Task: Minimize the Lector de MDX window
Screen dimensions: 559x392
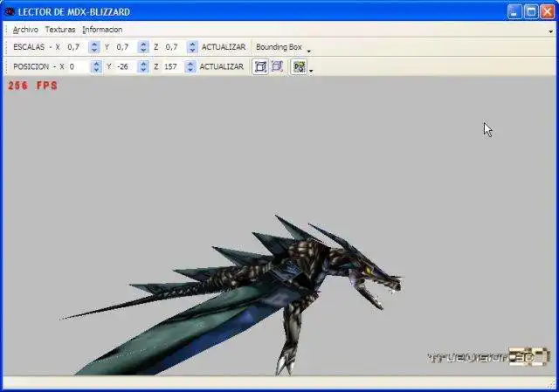Action: 514,11
